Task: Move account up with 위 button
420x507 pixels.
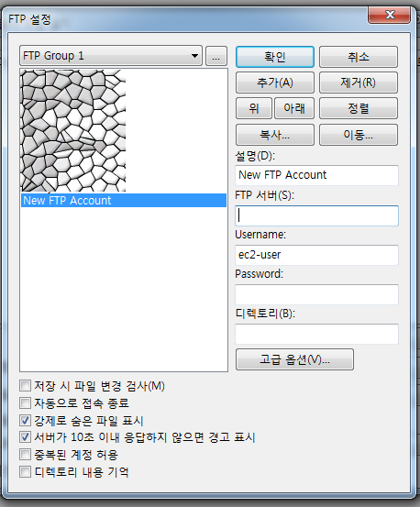Action: [x=254, y=108]
